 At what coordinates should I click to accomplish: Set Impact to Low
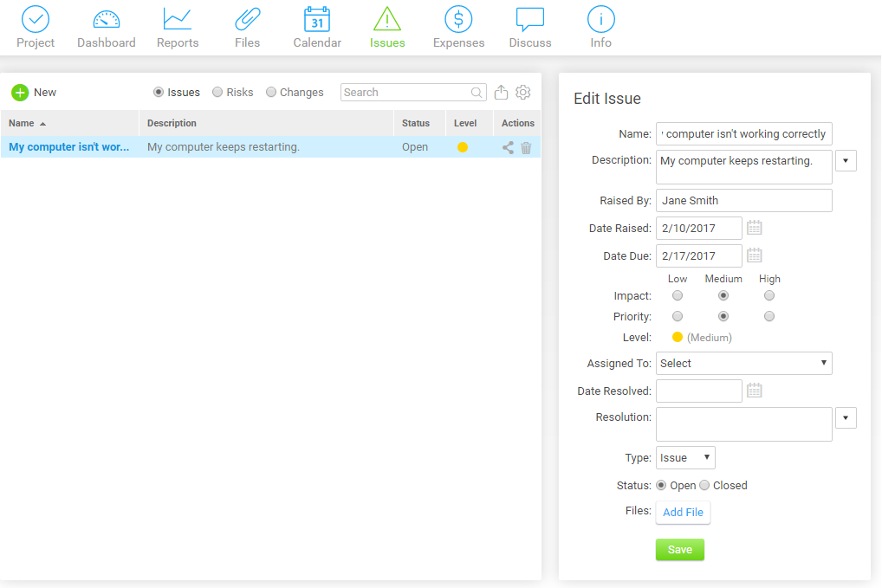click(x=678, y=295)
